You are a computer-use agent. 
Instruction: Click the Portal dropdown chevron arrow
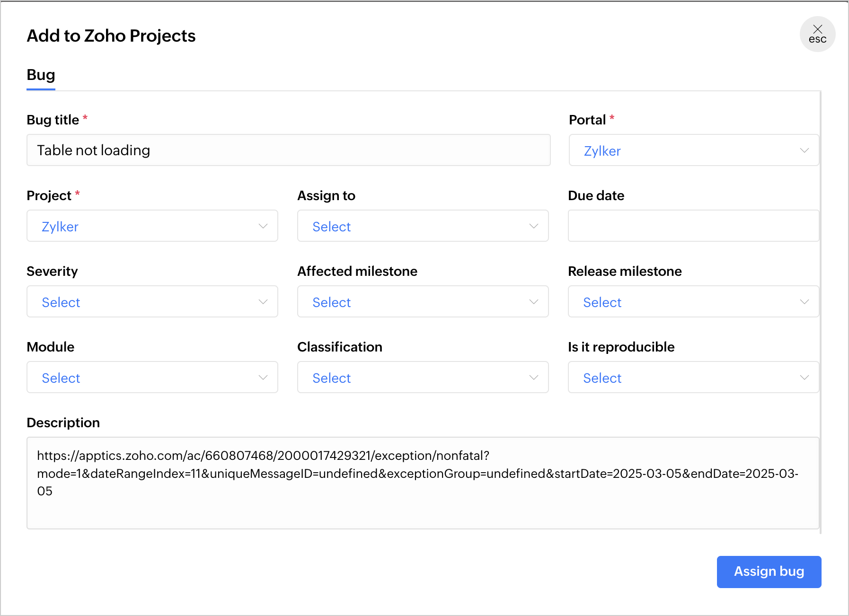pyautogui.click(x=804, y=150)
